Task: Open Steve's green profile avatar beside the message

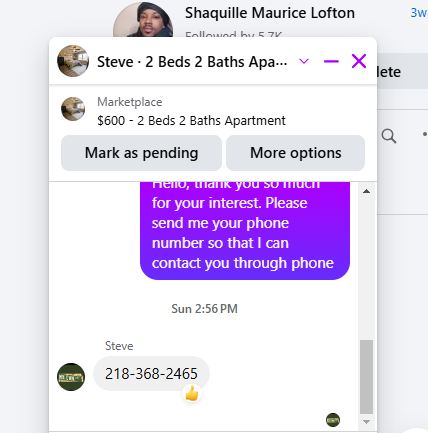Action: (71, 377)
